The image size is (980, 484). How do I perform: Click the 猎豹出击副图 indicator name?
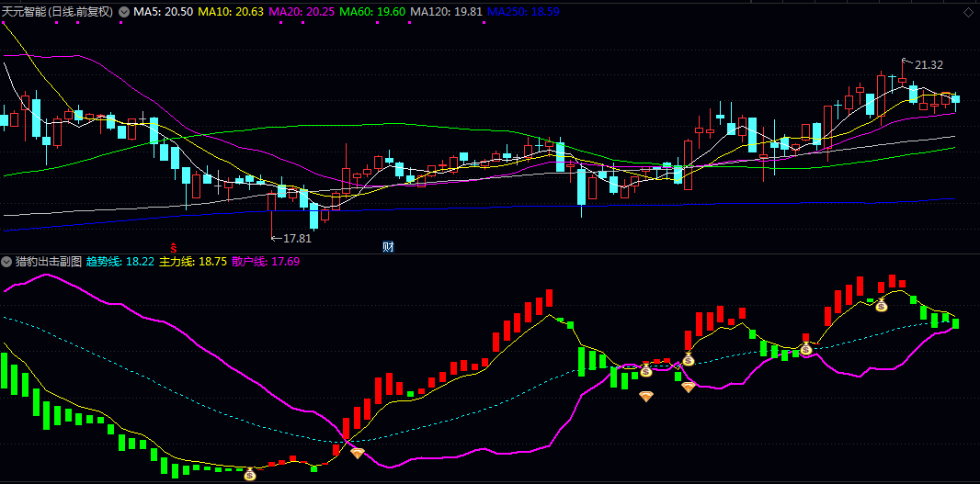[49, 262]
